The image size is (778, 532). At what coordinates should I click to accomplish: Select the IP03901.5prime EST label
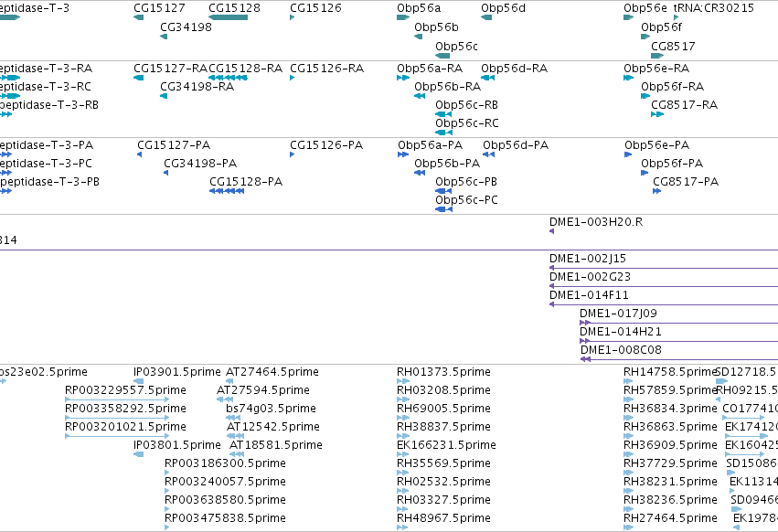[x=177, y=372]
